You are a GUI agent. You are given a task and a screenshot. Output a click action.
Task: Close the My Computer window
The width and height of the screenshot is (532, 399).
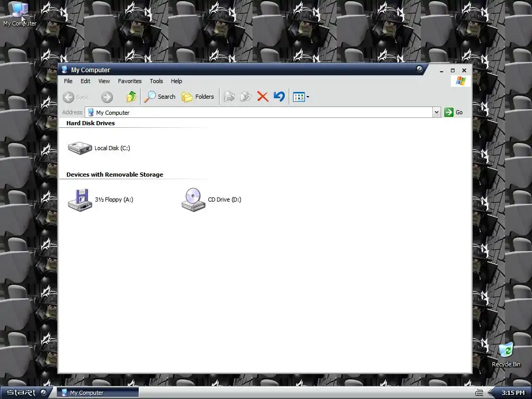(x=464, y=70)
